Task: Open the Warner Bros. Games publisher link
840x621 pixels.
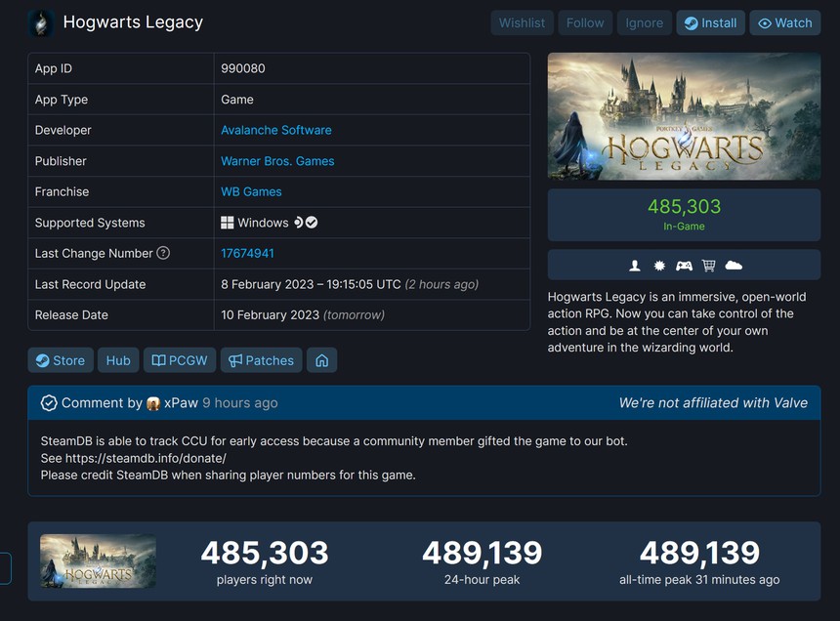Action: pyautogui.click(x=277, y=161)
